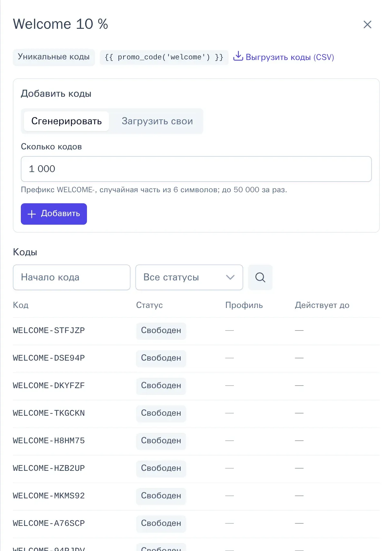Click the Профиль column header

click(244, 305)
